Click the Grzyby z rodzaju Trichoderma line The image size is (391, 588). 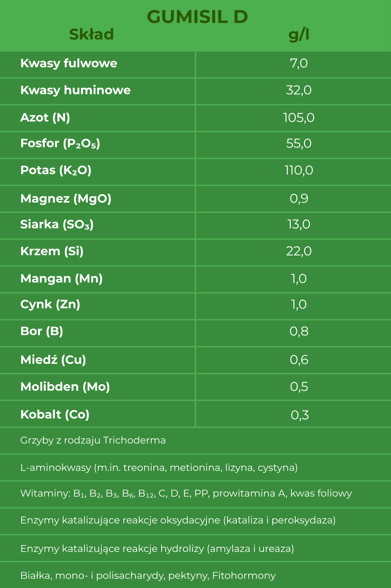[x=93, y=440]
